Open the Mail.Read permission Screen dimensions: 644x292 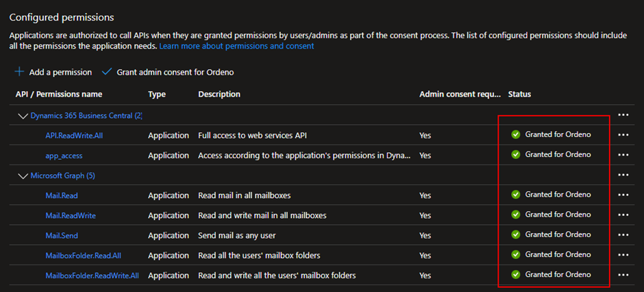coord(62,195)
